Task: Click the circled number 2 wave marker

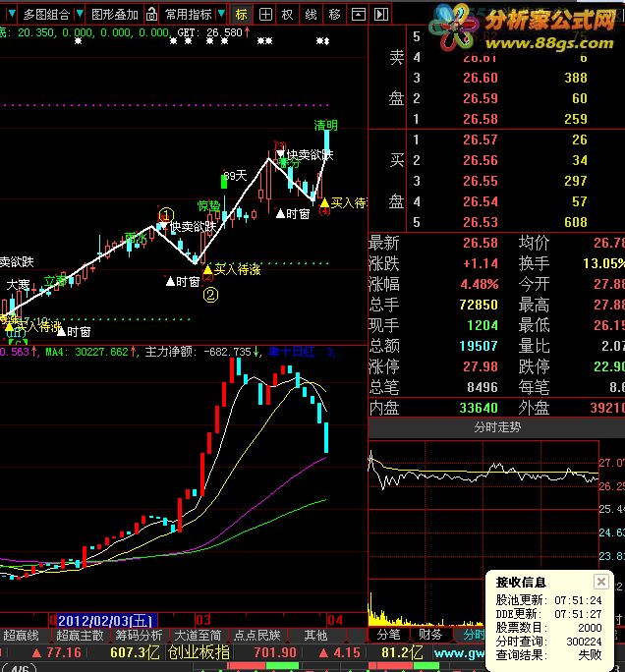Action: click(x=210, y=295)
